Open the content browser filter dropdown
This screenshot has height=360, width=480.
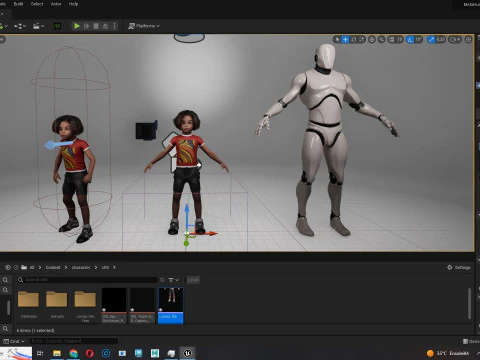point(174,280)
